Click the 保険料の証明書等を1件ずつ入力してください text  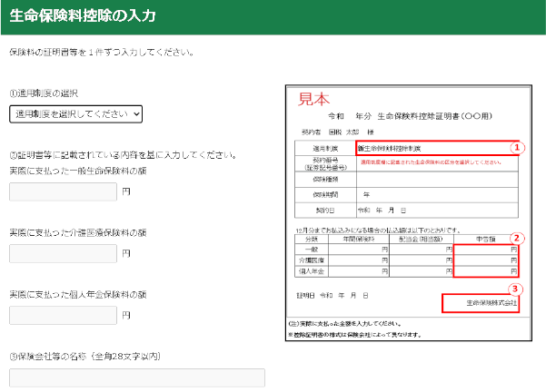tap(102, 53)
